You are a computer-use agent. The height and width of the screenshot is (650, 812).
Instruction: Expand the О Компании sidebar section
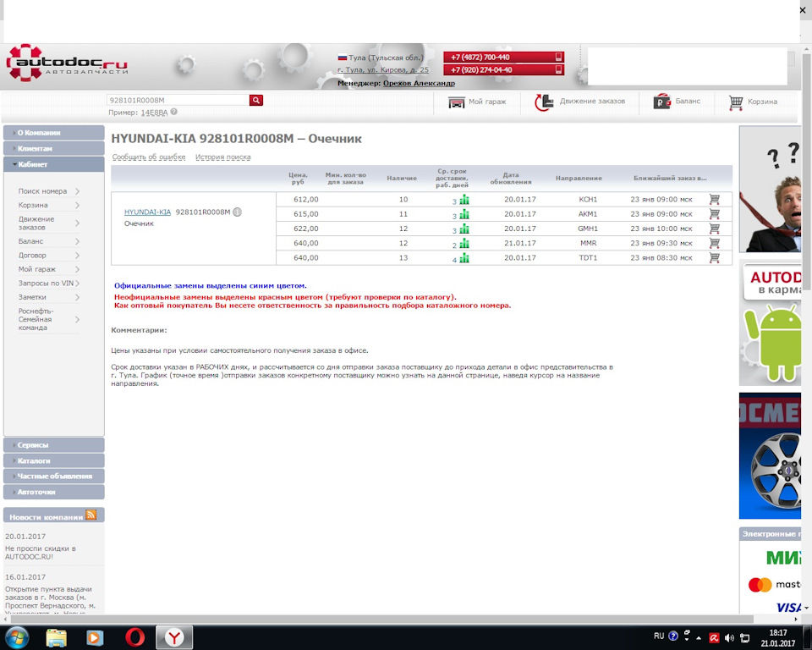point(54,133)
